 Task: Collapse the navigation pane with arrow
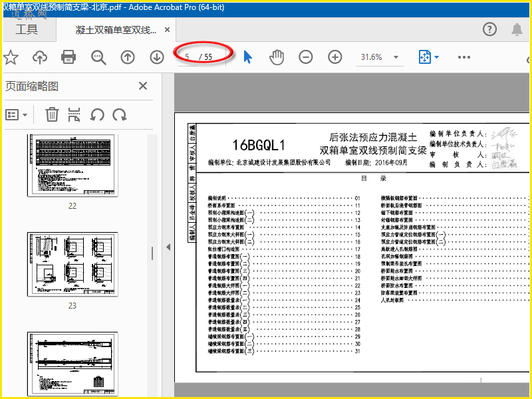tap(168, 247)
